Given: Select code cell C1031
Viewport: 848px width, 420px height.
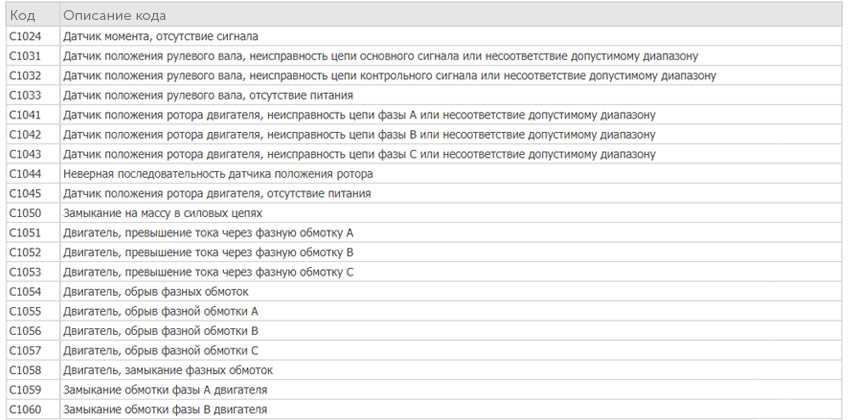Looking at the screenshot, I should [x=25, y=56].
